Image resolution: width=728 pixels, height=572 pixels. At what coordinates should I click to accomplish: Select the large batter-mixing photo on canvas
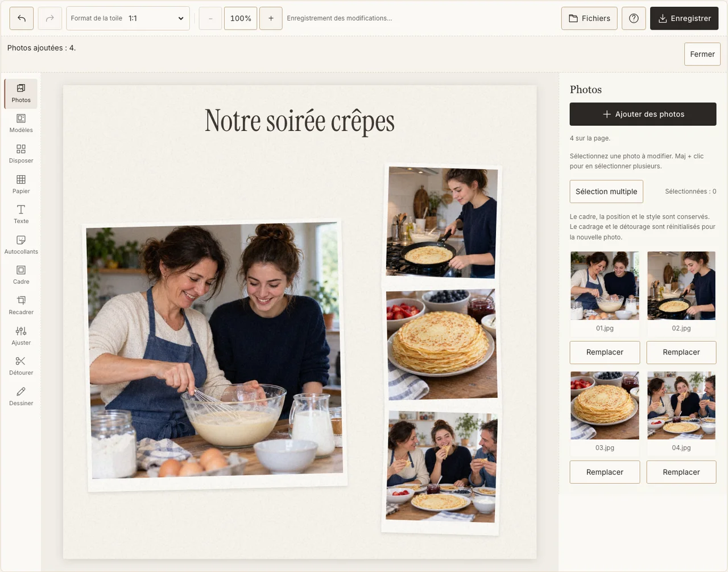(x=215, y=356)
